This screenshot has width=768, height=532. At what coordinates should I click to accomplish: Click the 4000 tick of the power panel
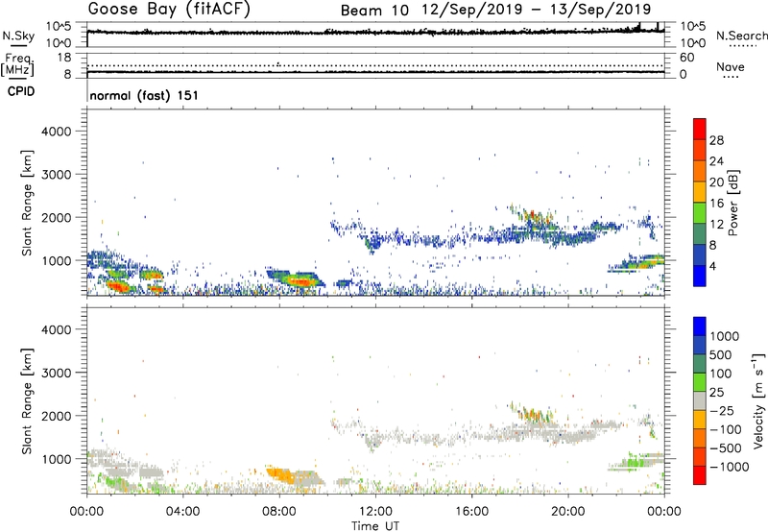coord(57,132)
